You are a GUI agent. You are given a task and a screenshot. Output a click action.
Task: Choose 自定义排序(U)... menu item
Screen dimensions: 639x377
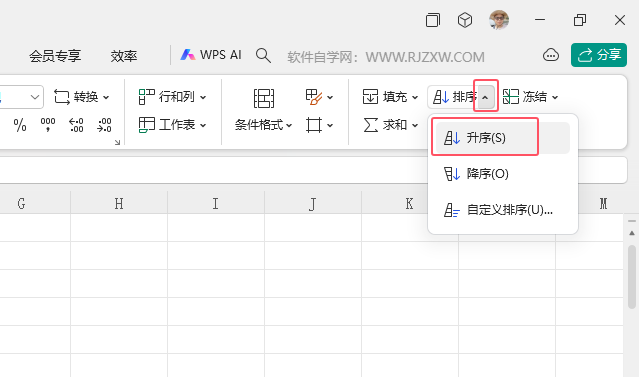point(502,210)
